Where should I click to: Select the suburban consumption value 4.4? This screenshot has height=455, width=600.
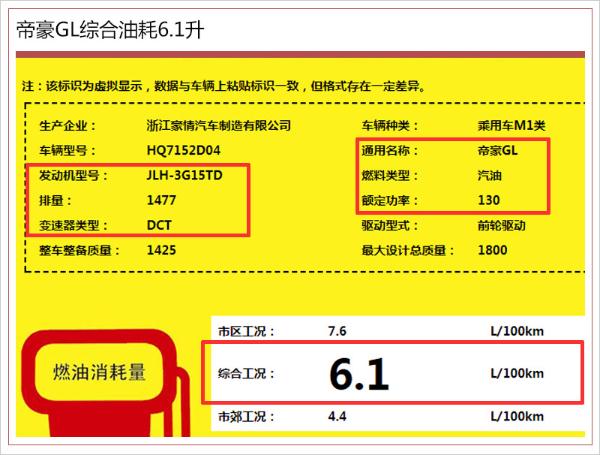337,416
